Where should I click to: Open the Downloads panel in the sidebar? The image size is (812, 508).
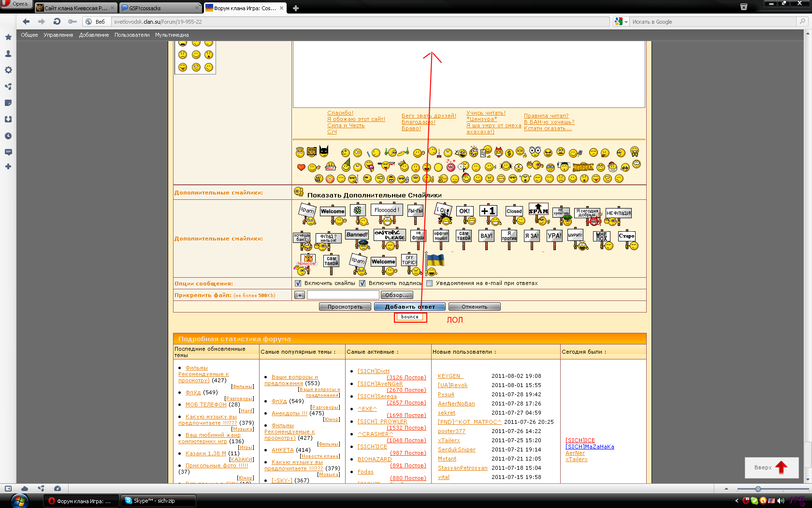point(8,120)
